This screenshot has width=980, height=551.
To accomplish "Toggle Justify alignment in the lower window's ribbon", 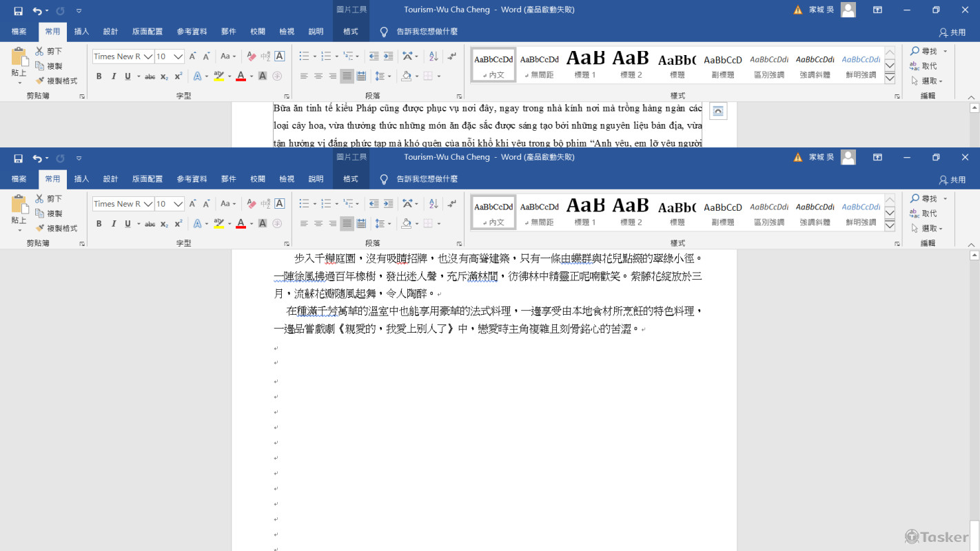I will point(347,223).
